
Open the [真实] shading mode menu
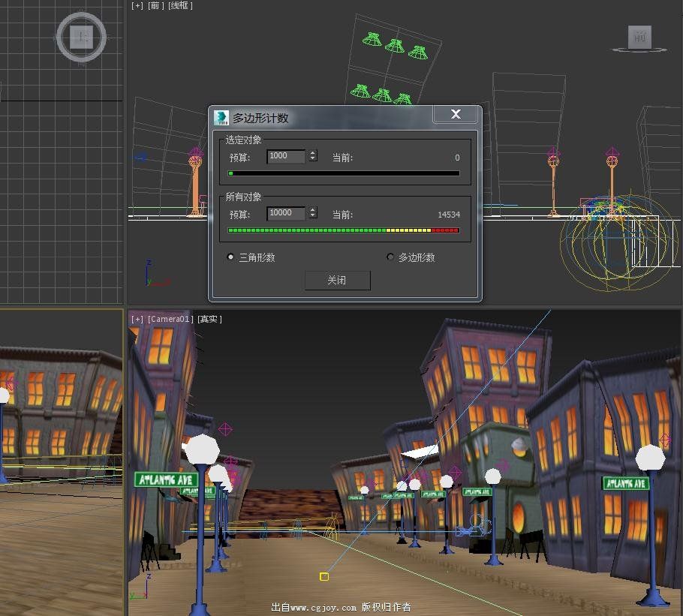pyautogui.click(x=209, y=319)
